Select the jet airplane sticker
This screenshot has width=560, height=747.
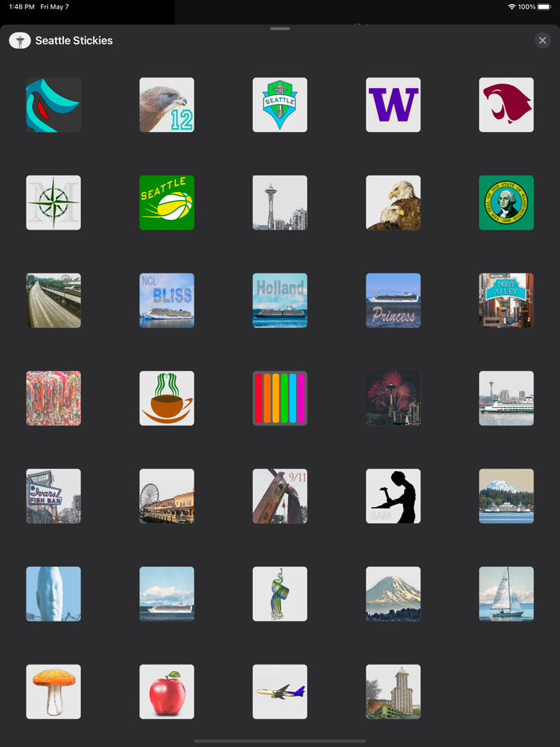click(x=280, y=692)
